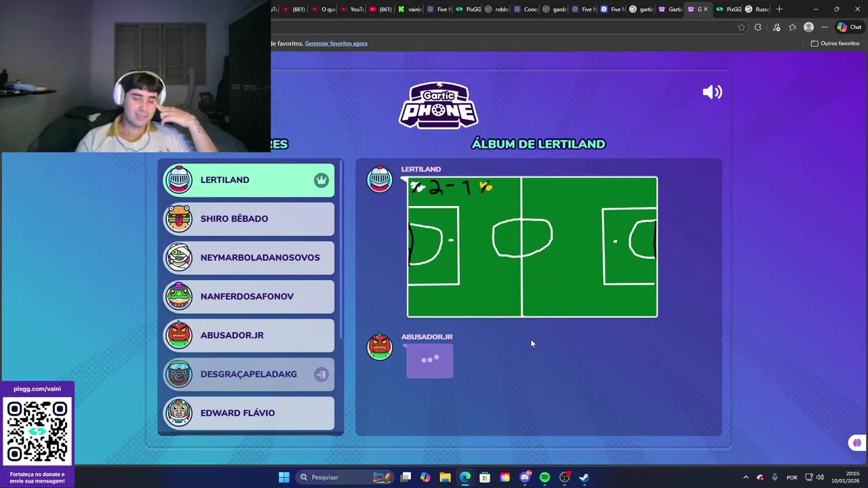The width and height of the screenshot is (868, 488).
Task: Click NEYMARBOLADANOSOVOS mummy avatar
Action: pyautogui.click(x=179, y=258)
